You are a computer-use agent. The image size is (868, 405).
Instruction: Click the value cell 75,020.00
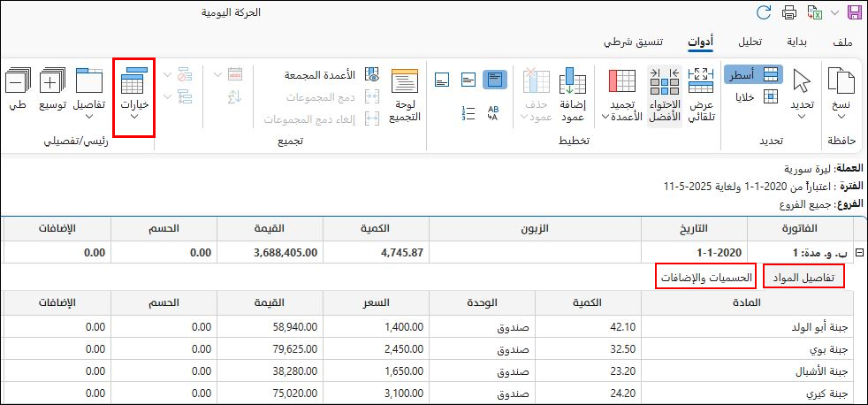270,394
